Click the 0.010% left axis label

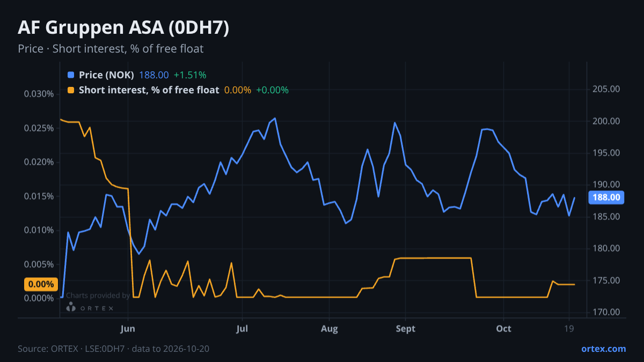[x=39, y=230]
